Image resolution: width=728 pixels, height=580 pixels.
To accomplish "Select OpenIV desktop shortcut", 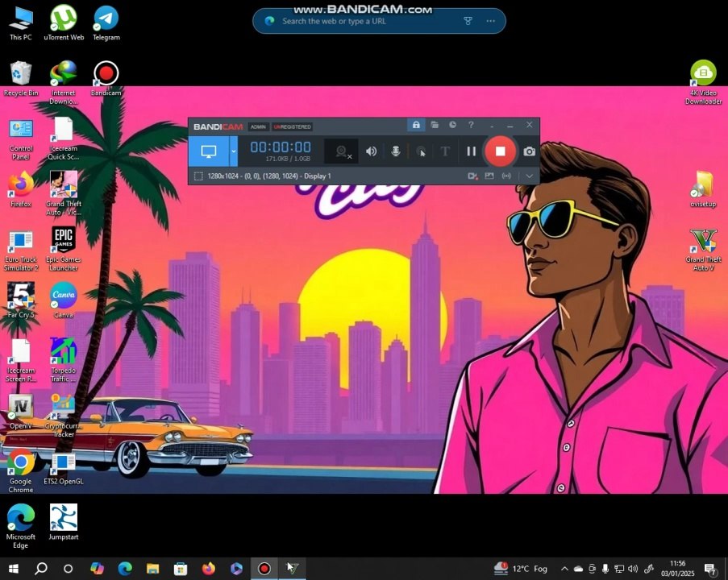I will (x=21, y=412).
